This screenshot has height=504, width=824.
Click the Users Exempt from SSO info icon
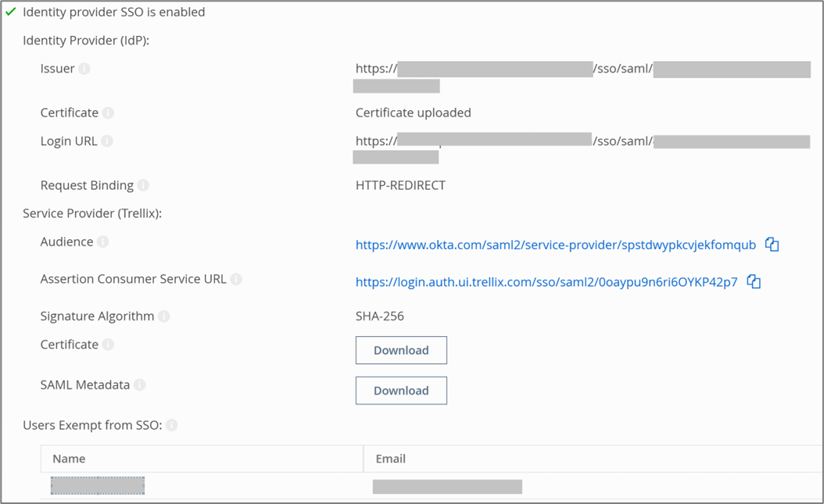pyautogui.click(x=171, y=425)
